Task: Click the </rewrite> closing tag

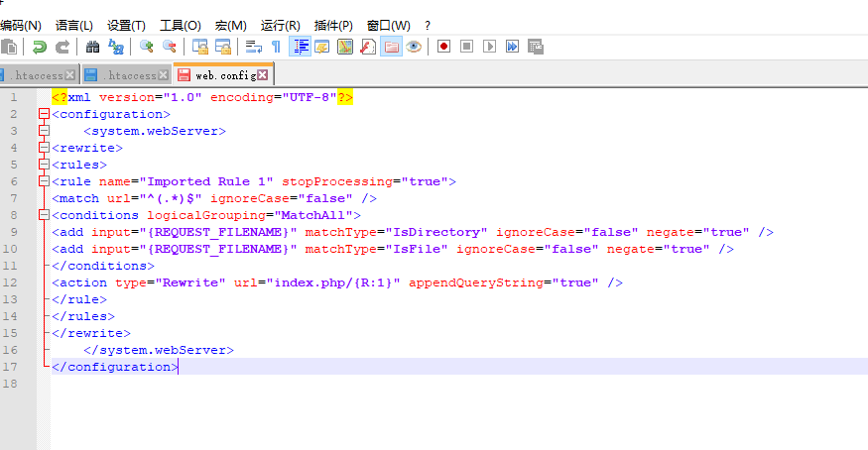Action: [91, 333]
